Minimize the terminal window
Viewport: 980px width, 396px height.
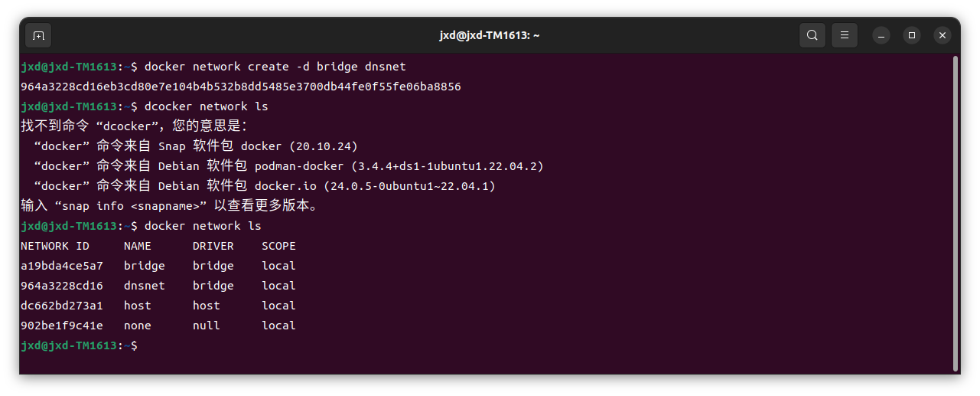[x=881, y=35]
